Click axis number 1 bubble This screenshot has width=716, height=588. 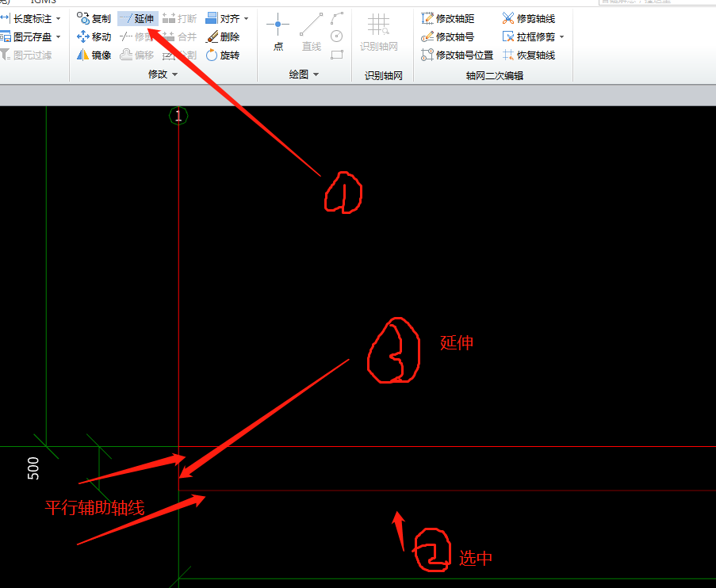pyautogui.click(x=178, y=116)
